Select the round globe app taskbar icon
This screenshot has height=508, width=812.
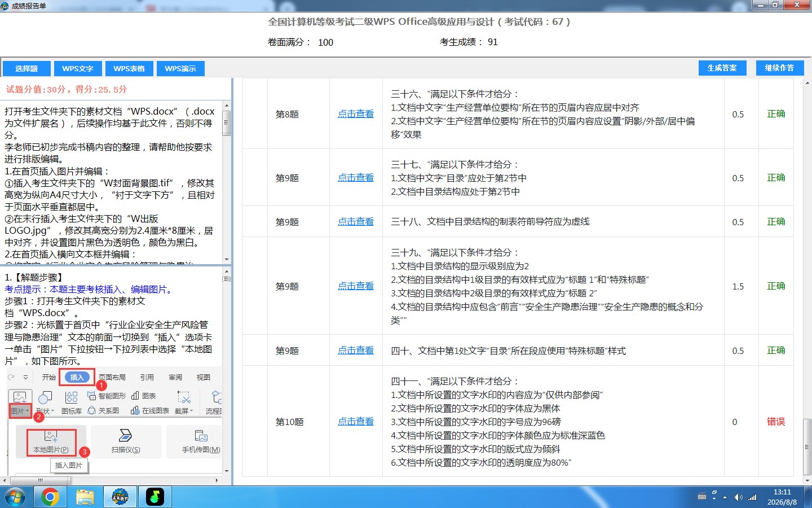pos(120,497)
